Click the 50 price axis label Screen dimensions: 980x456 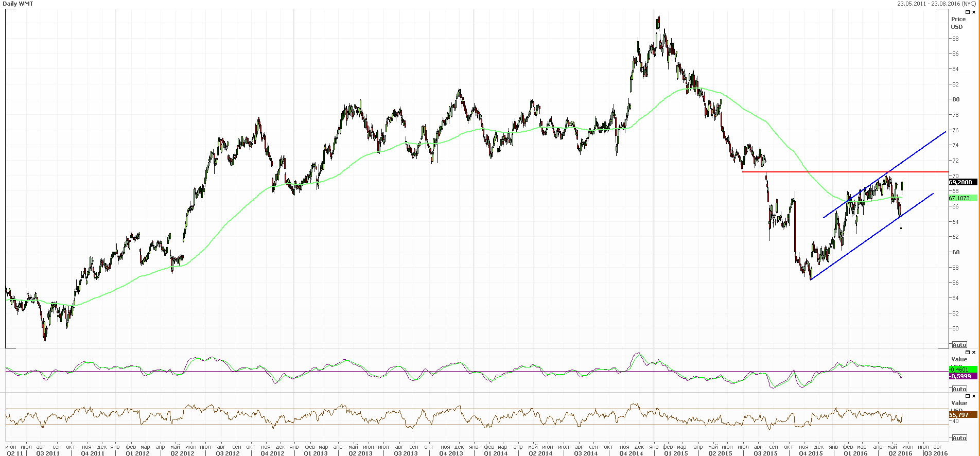click(x=955, y=328)
